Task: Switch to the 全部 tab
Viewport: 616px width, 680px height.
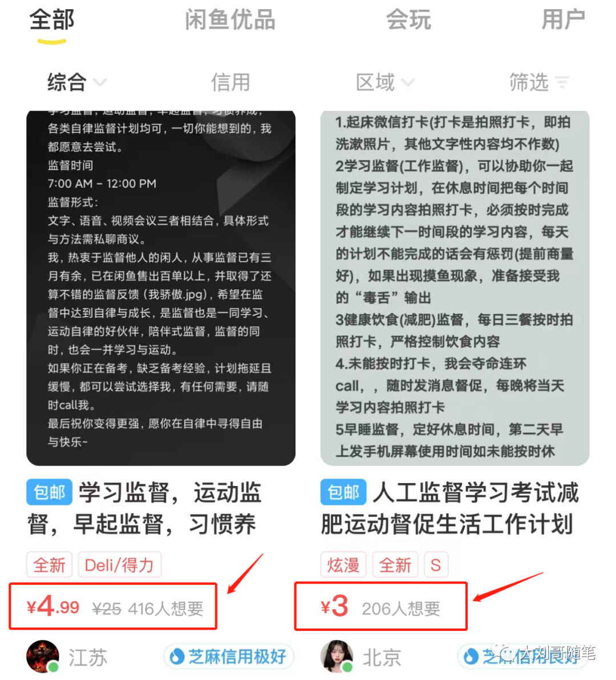Action: pos(51,20)
